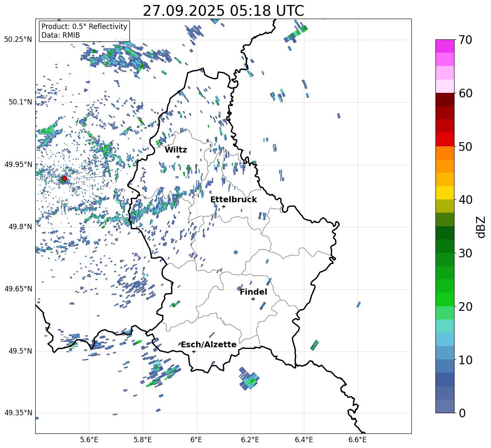Viewport: 491px width, 448px height.
Task: Click the Wiltz station cross marker
Action: [178, 157]
